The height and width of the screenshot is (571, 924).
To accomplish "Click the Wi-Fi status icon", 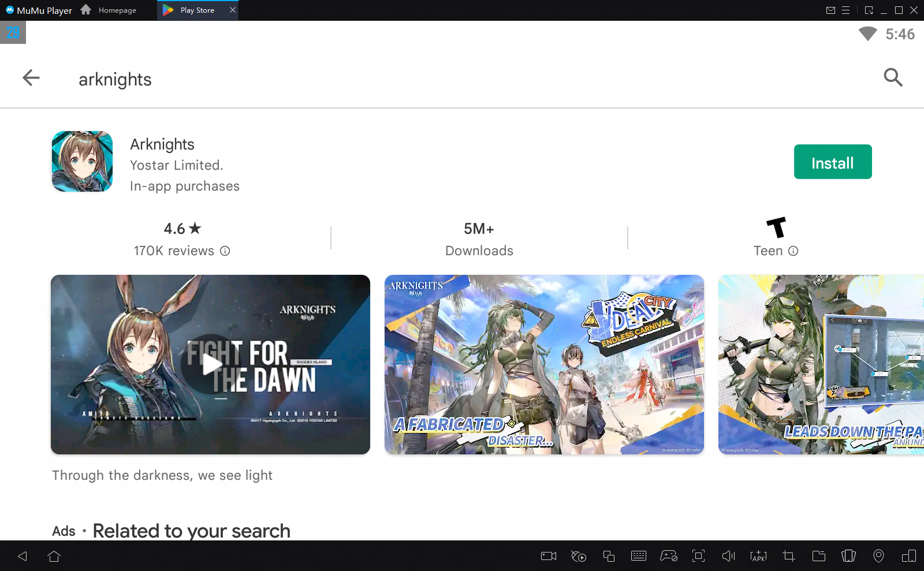I will [867, 34].
